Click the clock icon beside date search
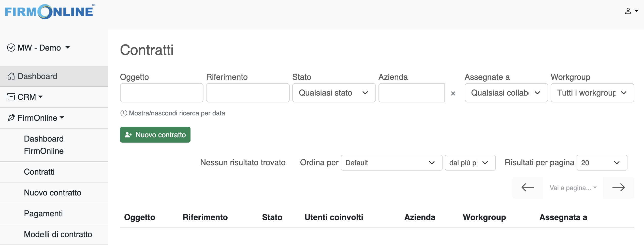The width and height of the screenshot is (644, 245). tap(124, 113)
